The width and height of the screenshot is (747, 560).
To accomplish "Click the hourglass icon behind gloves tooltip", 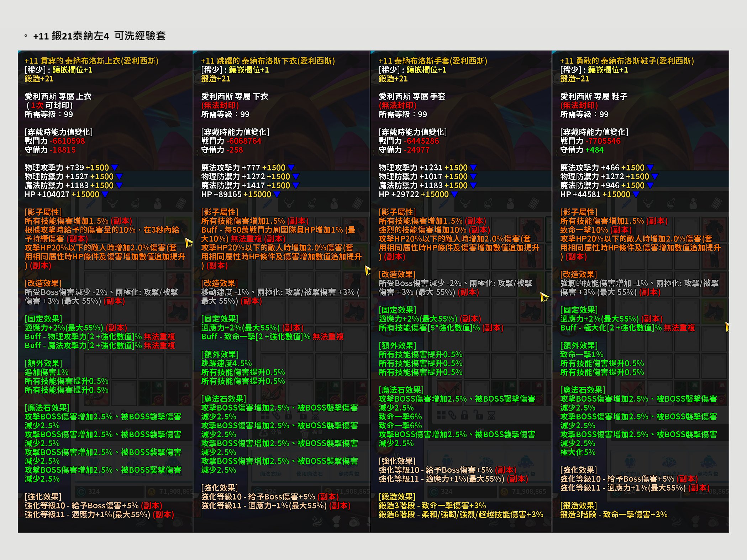I will (x=491, y=415).
